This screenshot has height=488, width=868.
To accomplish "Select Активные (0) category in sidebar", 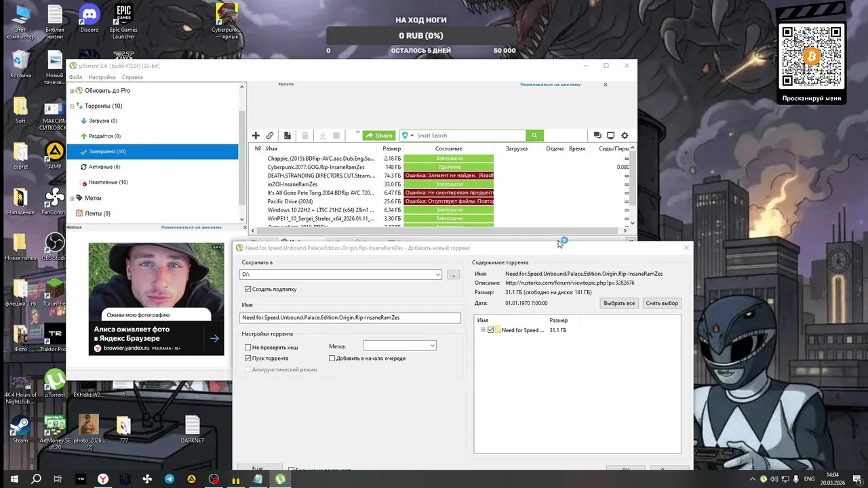I will pos(104,167).
